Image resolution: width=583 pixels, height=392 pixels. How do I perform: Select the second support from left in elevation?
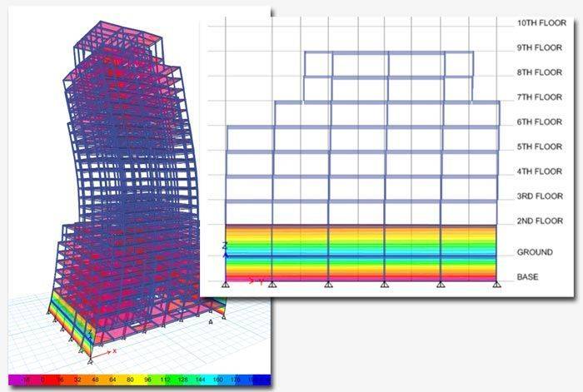tap(272, 285)
